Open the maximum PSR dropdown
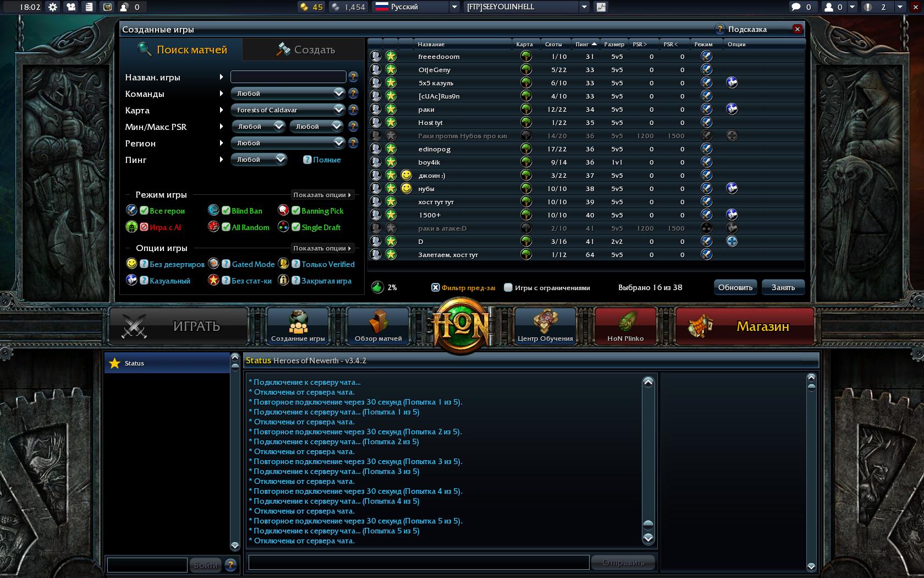The image size is (924, 578). coord(317,127)
